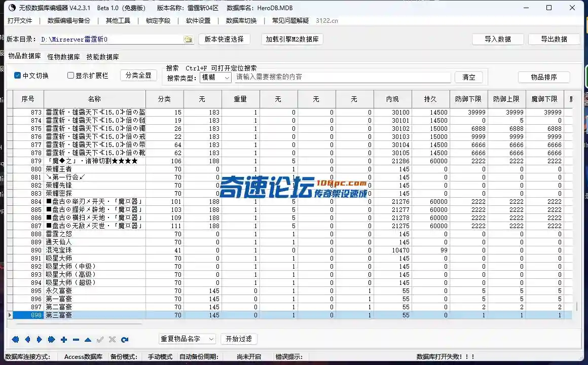This screenshot has width=588, height=365.
Task: Click the 防御下限 column header
Action: [x=468, y=99]
